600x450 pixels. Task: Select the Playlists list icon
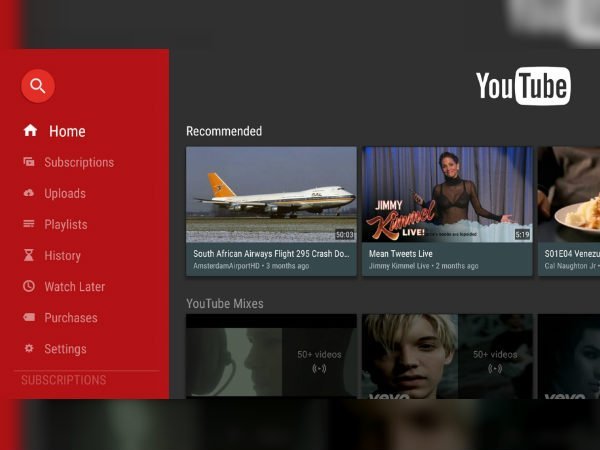(x=29, y=224)
